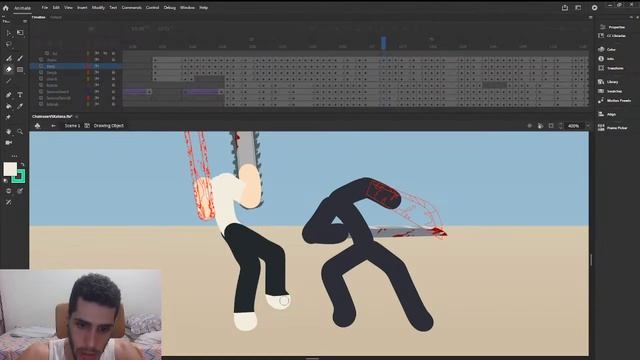Select the Selection arrow tool

[9, 33]
